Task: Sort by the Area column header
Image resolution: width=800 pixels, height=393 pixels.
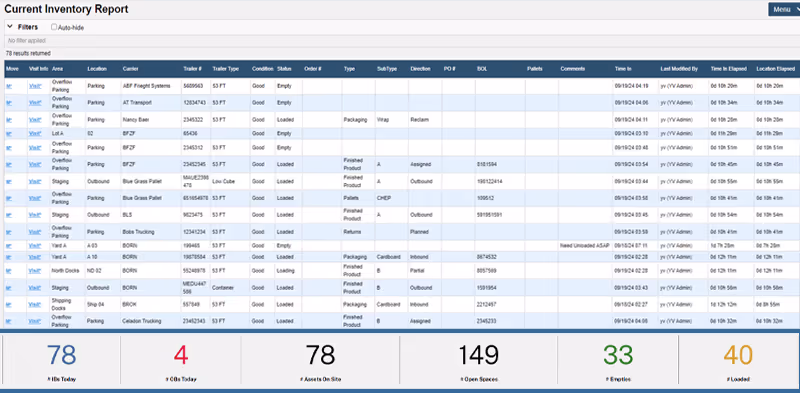Action: click(57, 69)
